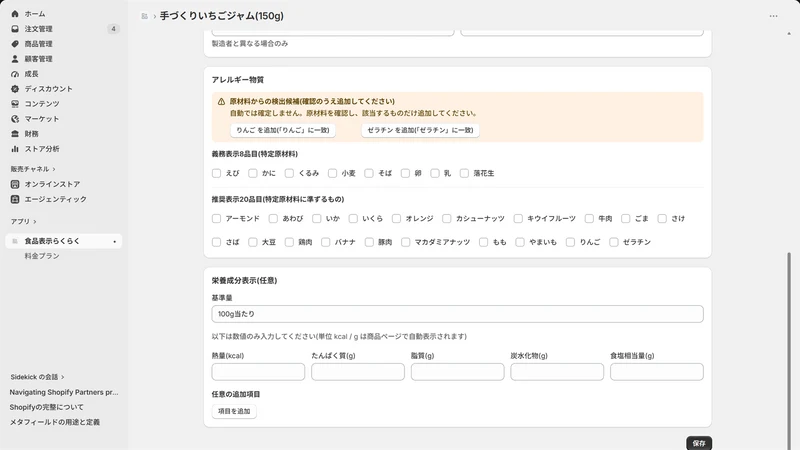
Task: Click the 熱量(kcal) input field
Action: (258, 372)
